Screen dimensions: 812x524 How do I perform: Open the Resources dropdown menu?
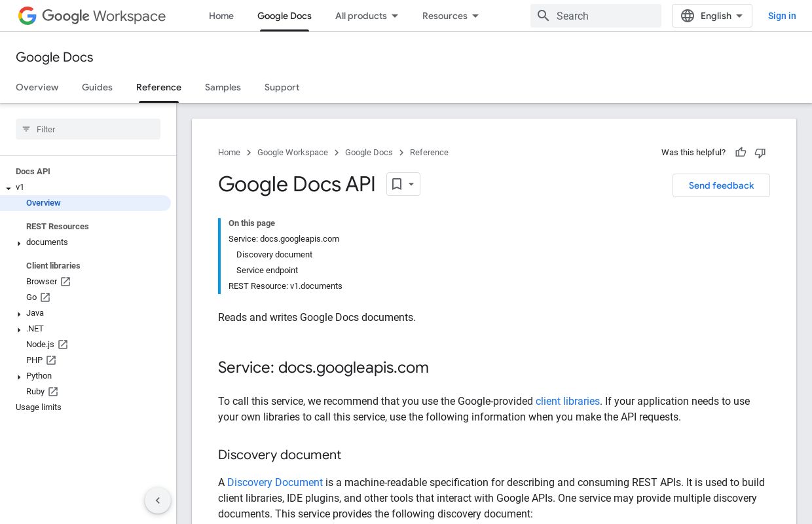[451, 16]
